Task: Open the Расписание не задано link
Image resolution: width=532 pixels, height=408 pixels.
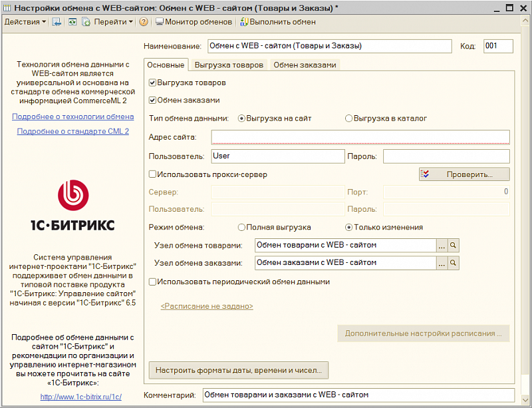Action: [x=207, y=306]
